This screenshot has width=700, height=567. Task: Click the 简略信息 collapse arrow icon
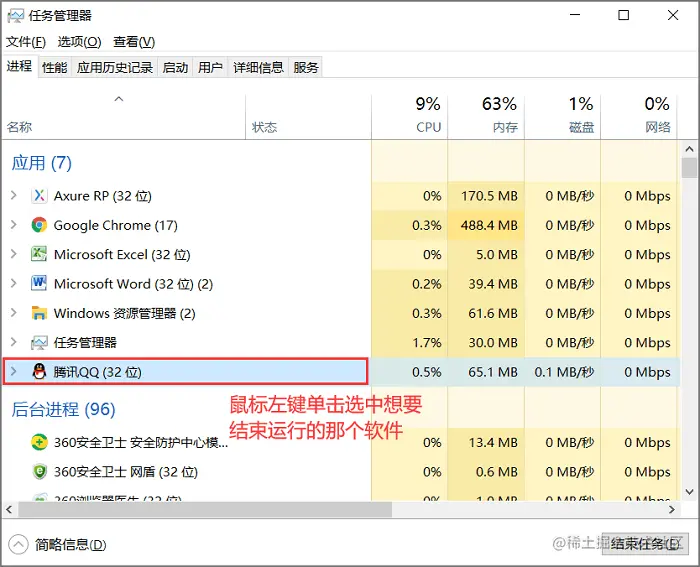tap(18, 544)
